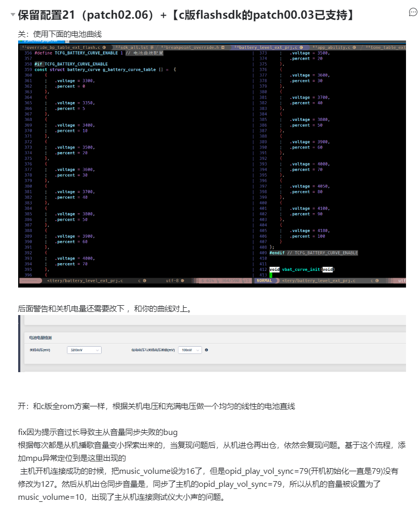Click the .percent = 90 line

tap(306, 214)
